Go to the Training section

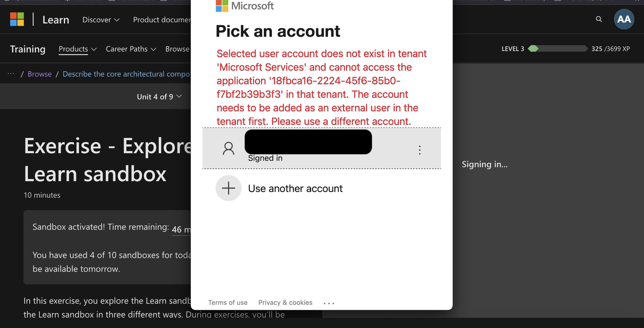click(x=28, y=49)
